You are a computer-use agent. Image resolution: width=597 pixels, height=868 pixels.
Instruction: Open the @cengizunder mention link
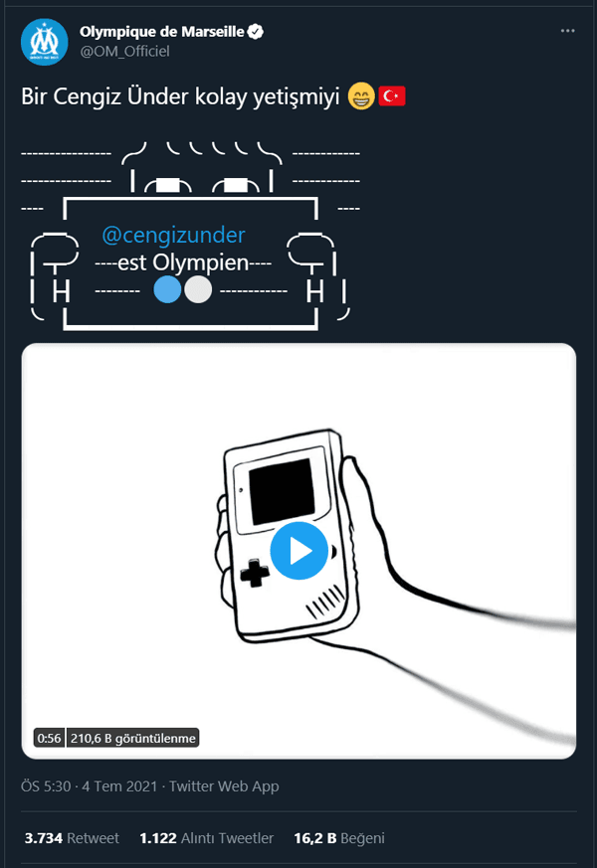(173, 236)
